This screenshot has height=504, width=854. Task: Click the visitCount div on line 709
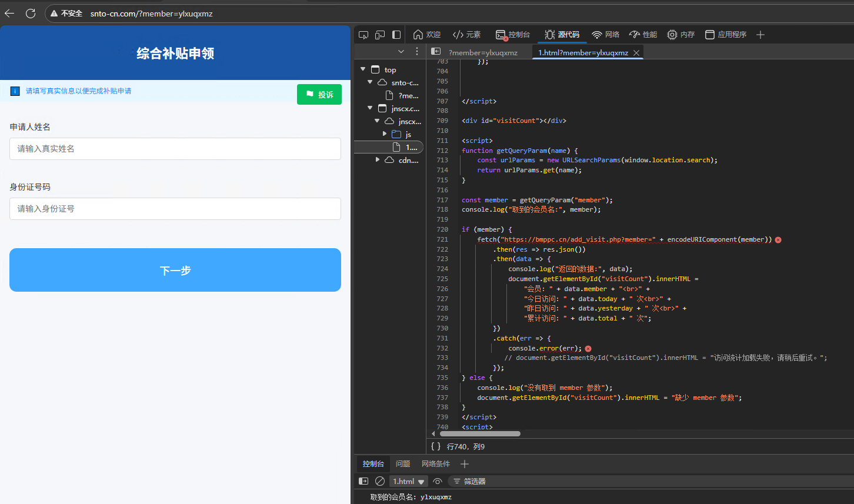click(x=514, y=121)
